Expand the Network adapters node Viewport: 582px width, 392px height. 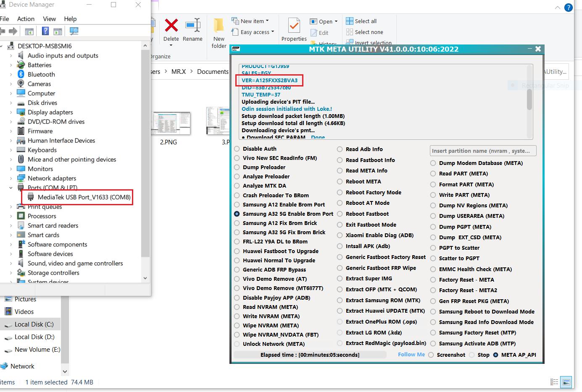11,178
